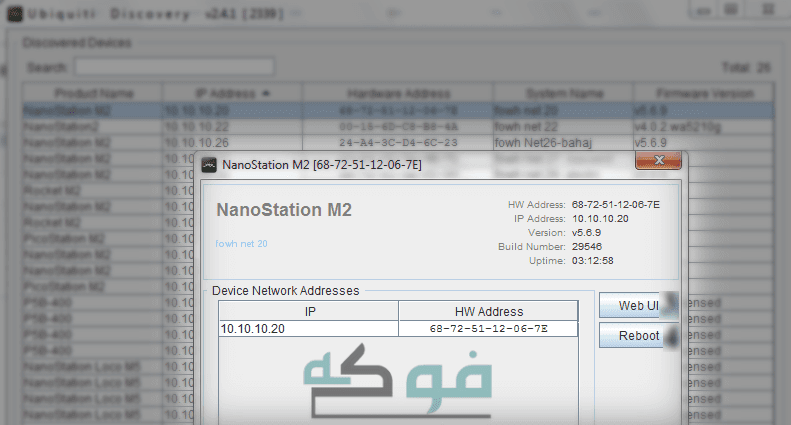Image resolution: width=791 pixels, height=425 pixels.
Task: Click system name 'fowh Net26-bahaj'
Action: 543,143
